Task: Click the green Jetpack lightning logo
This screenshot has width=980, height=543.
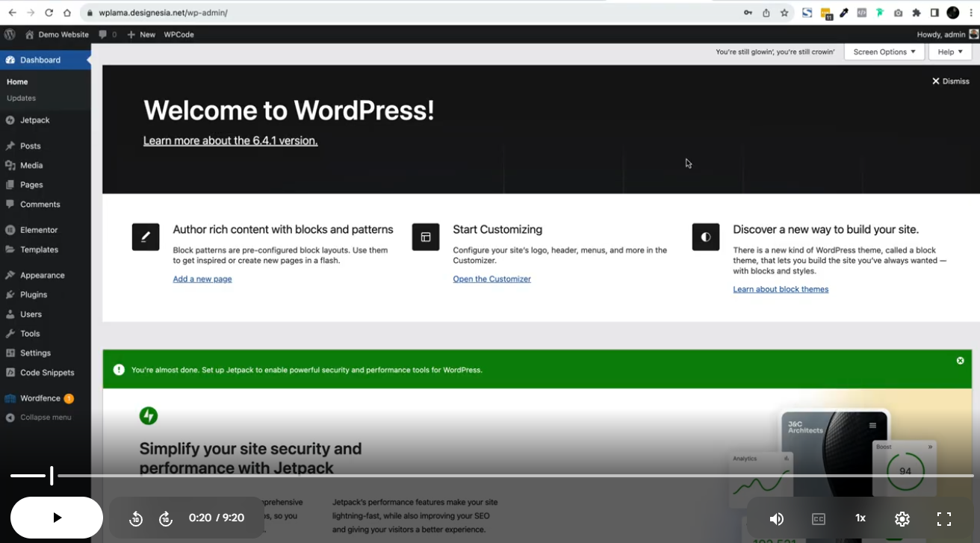Action: point(149,416)
